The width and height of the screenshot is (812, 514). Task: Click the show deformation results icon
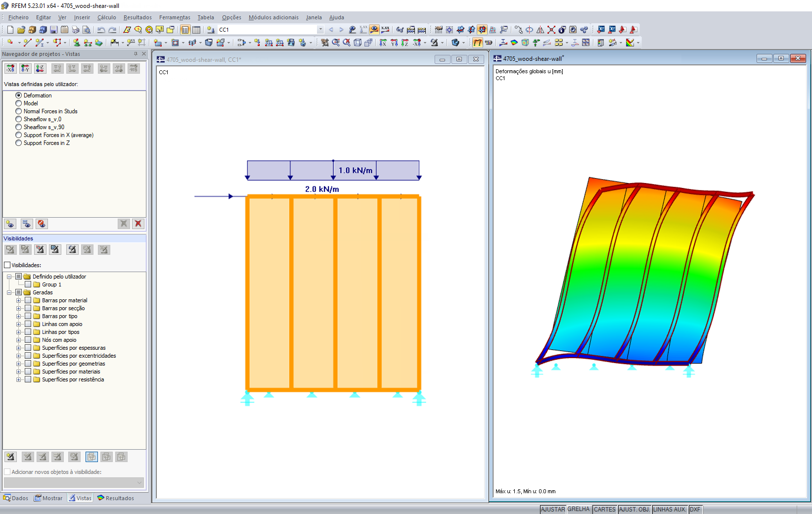477,43
